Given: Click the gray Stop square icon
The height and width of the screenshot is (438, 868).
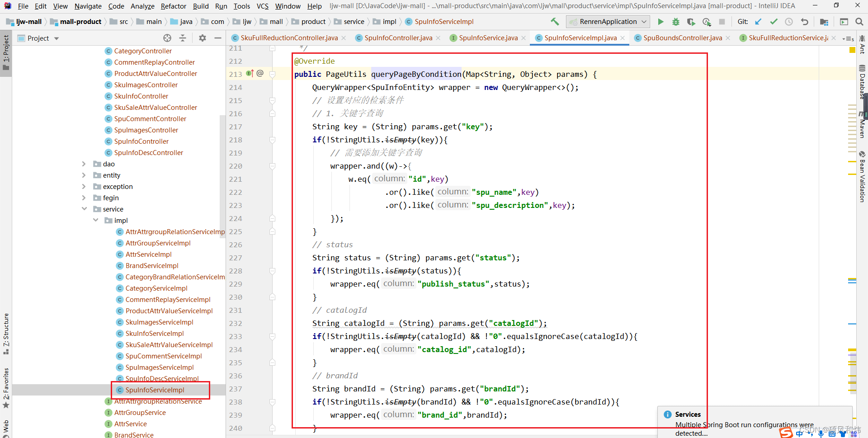Looking at the screenshot, I should pyautogui.click(x=722, y=22).
